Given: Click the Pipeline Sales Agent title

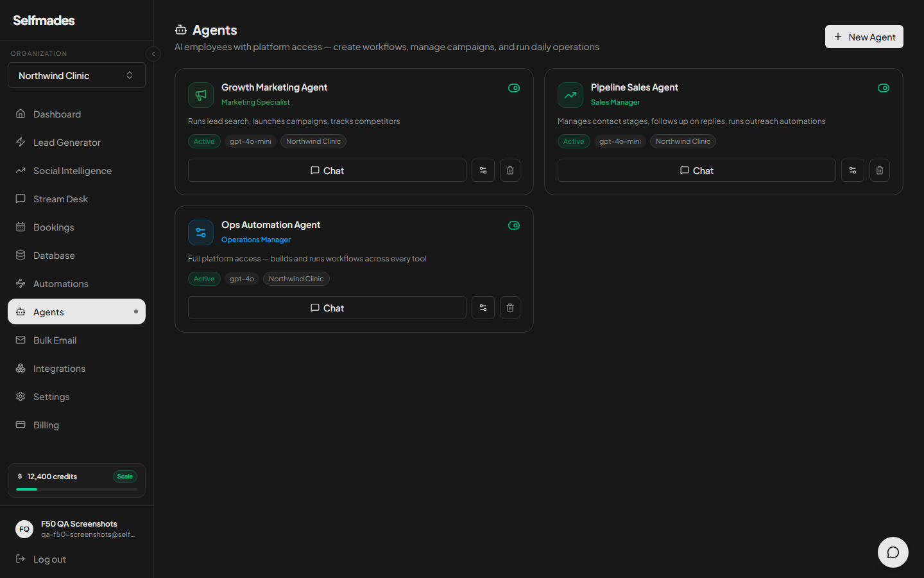Looking at the screenshot, I should click(x=635, y=87).
